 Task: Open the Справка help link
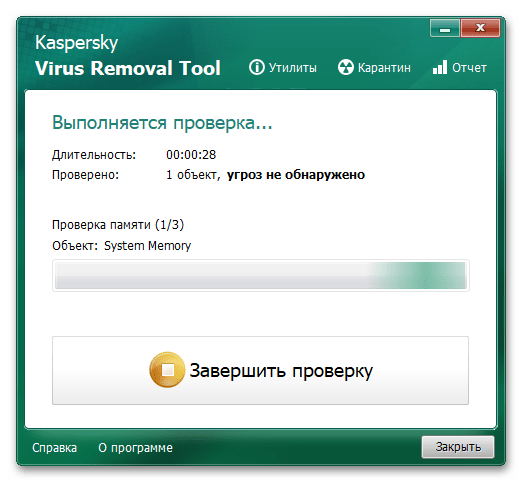click(54, 448)
